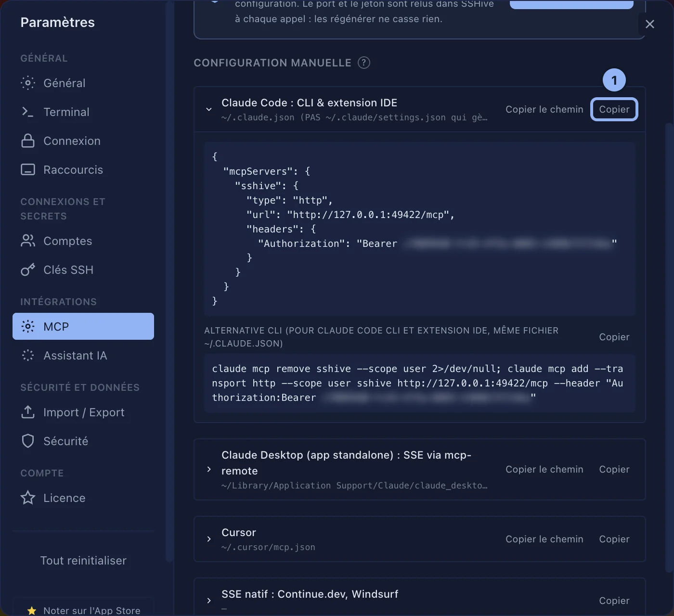Click the ~/.claude.json path subtitle
The height and width of the screenshot is (616, 674).
coord(354,117)
